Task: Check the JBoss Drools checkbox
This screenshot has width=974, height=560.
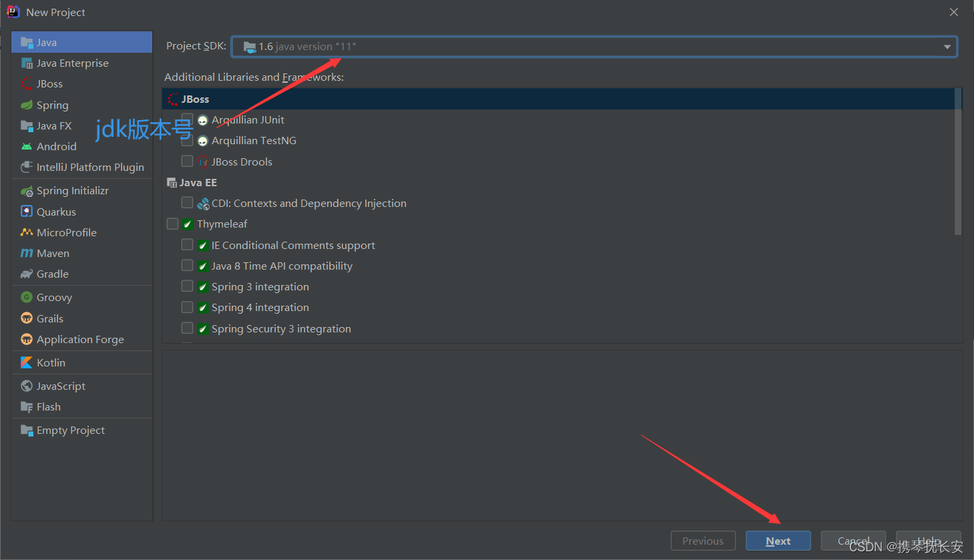Action: click(187, 162)
